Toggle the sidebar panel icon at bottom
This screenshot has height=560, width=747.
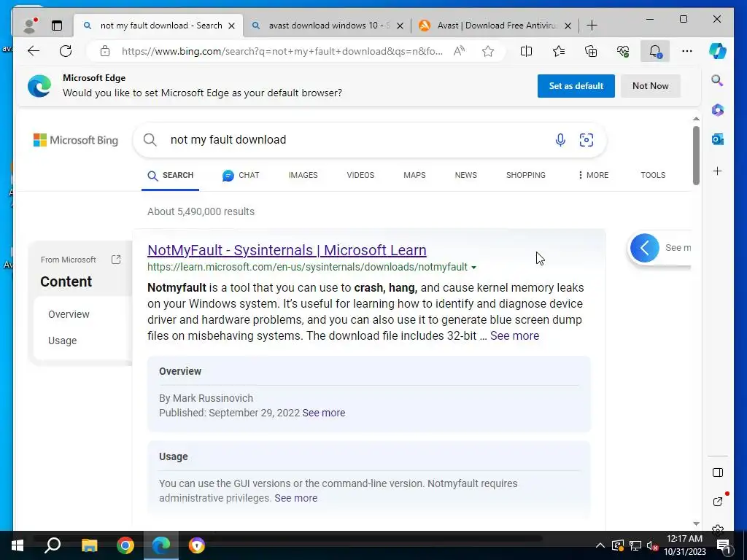tap(718, 472)
